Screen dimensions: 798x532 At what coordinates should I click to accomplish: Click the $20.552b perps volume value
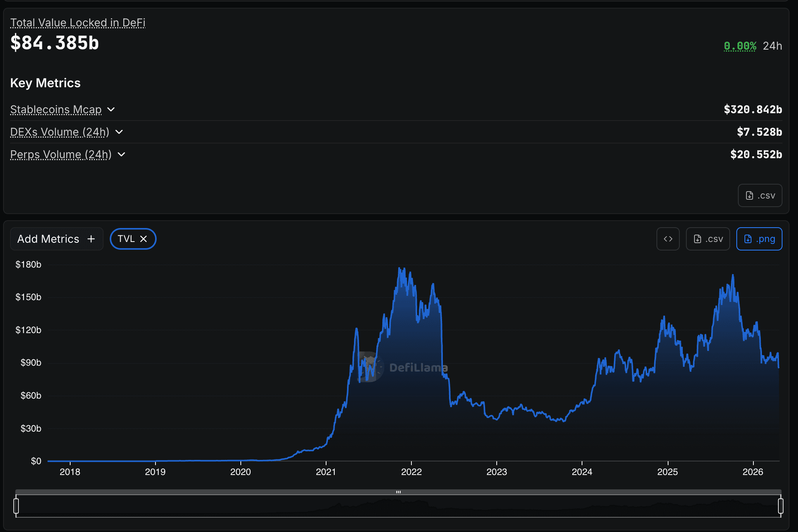tap(756, 154)
